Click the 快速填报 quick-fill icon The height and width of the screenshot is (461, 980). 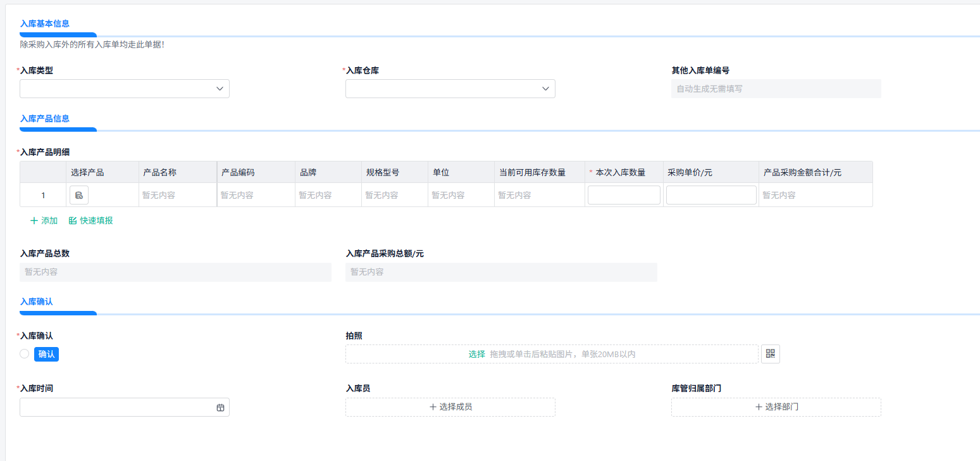point(71,220)
